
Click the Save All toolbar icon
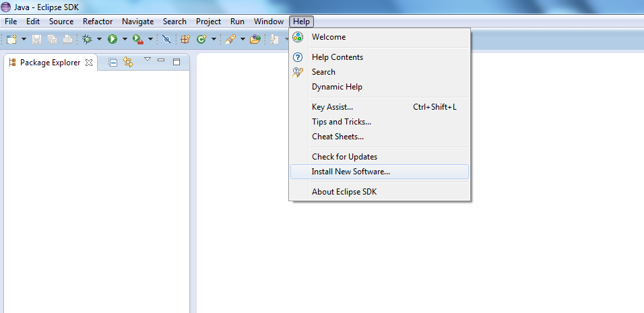52,40
